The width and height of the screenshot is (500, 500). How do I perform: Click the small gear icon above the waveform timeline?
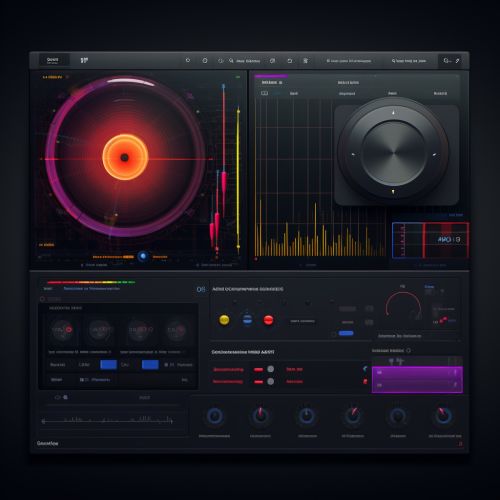click(x=66, y=397)
